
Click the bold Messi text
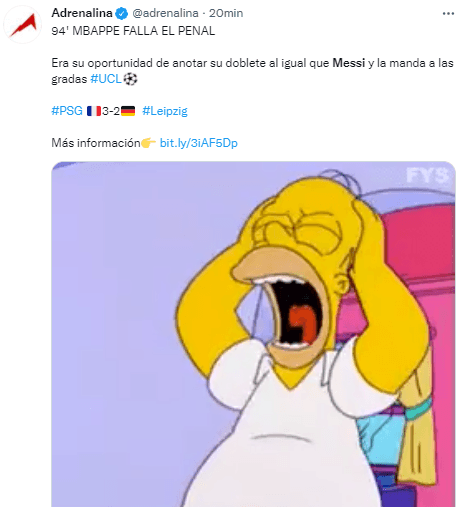click(349, 63)
